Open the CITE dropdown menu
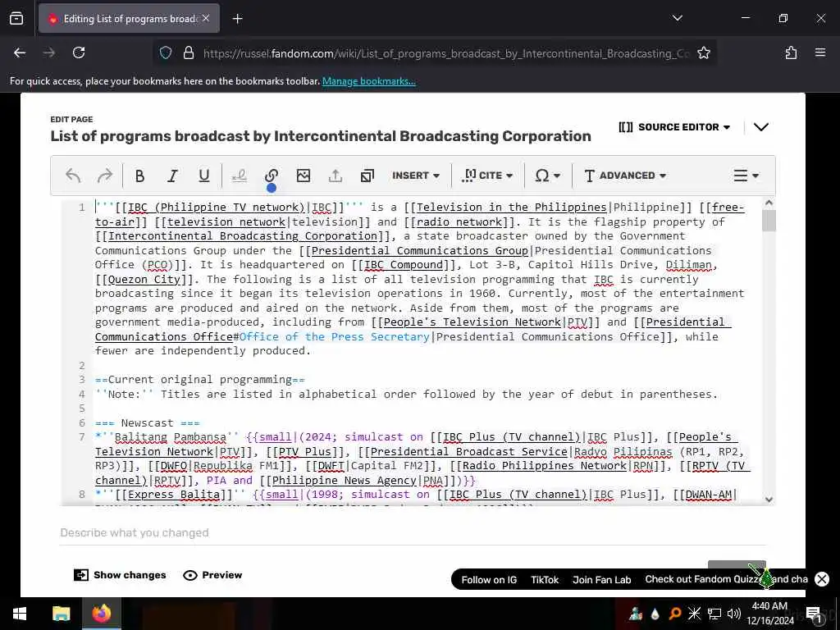This screenshot has width=840, height=630. click(487, 176)
